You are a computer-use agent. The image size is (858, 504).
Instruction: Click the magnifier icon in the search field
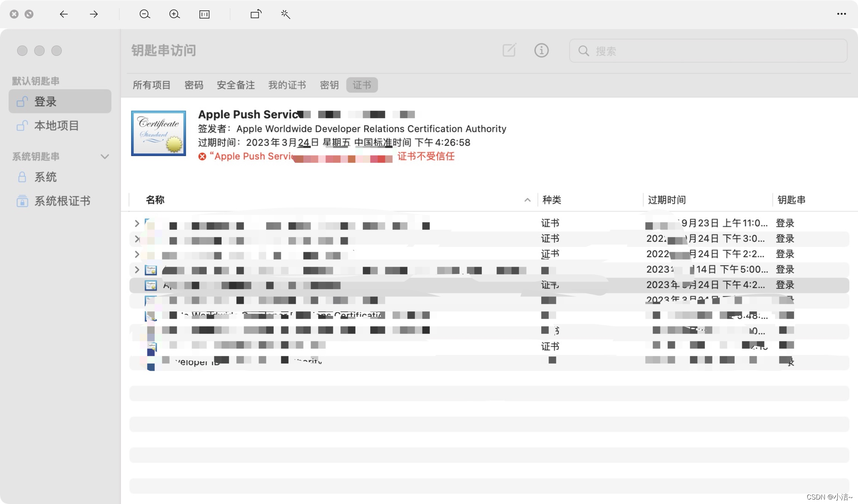[584, 51]
